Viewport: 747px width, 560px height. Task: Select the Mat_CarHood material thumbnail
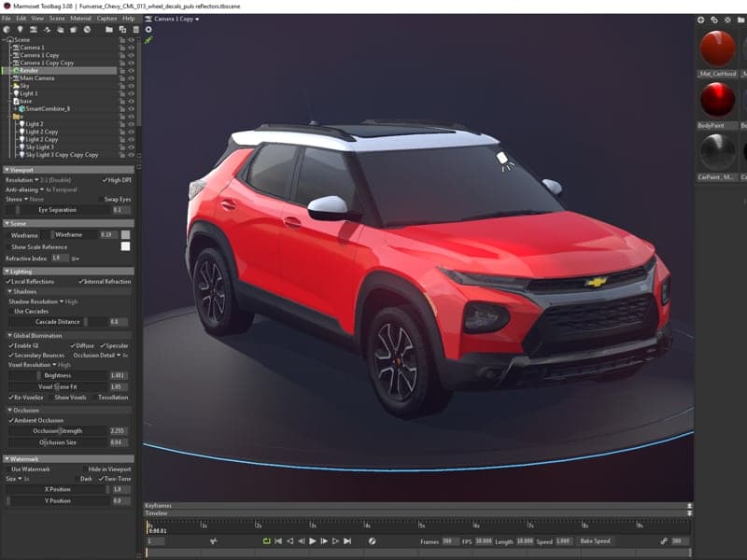[x=717, y=49]
